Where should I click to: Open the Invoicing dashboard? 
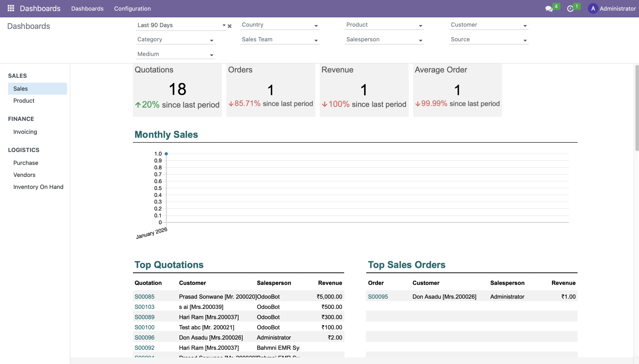coord(25,132)
